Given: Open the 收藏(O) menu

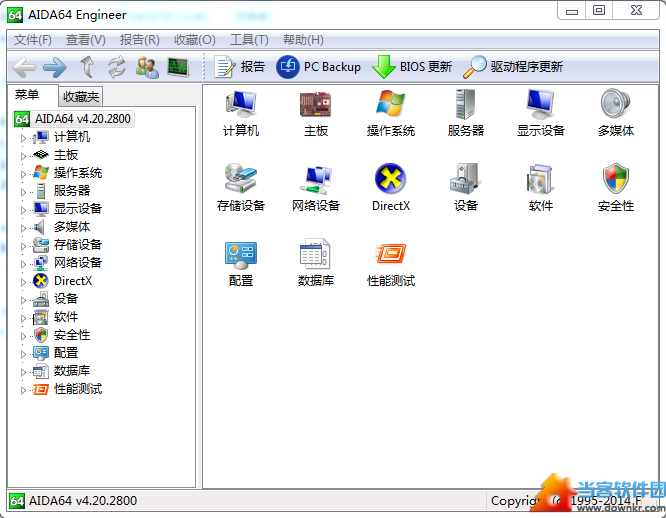Looking at the screenshot, I should point(195,40).
